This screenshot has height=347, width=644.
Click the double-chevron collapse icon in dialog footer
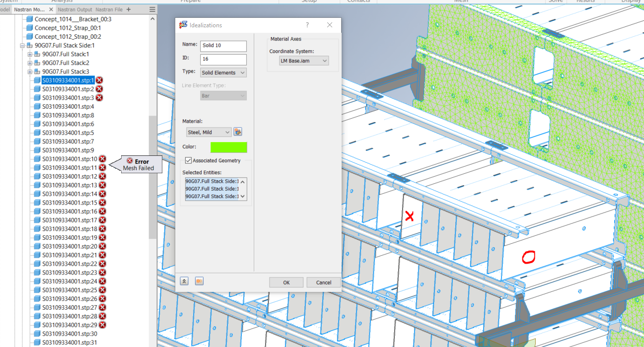tap(184, 280)
